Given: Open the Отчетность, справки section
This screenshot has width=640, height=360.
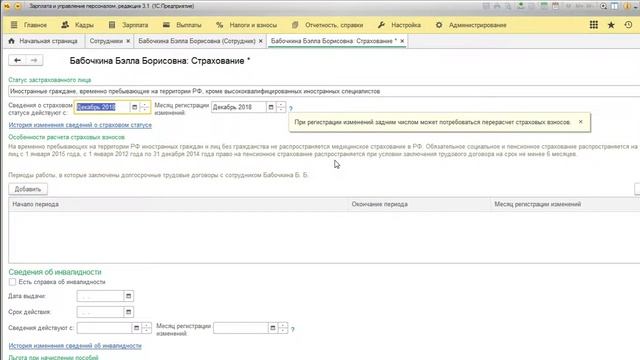Looking at the screenshot, I should [x=328, y=25].
